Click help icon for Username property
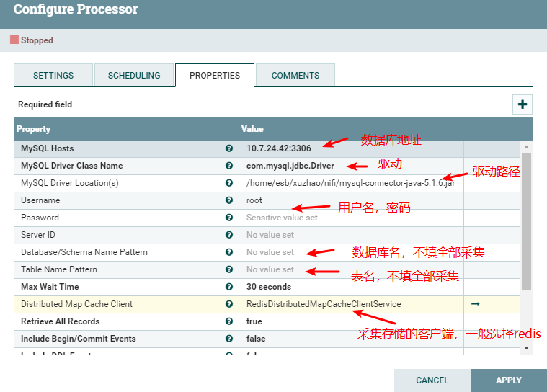Image resolution: width=547 pixels, height=392 pixels. 229,200
